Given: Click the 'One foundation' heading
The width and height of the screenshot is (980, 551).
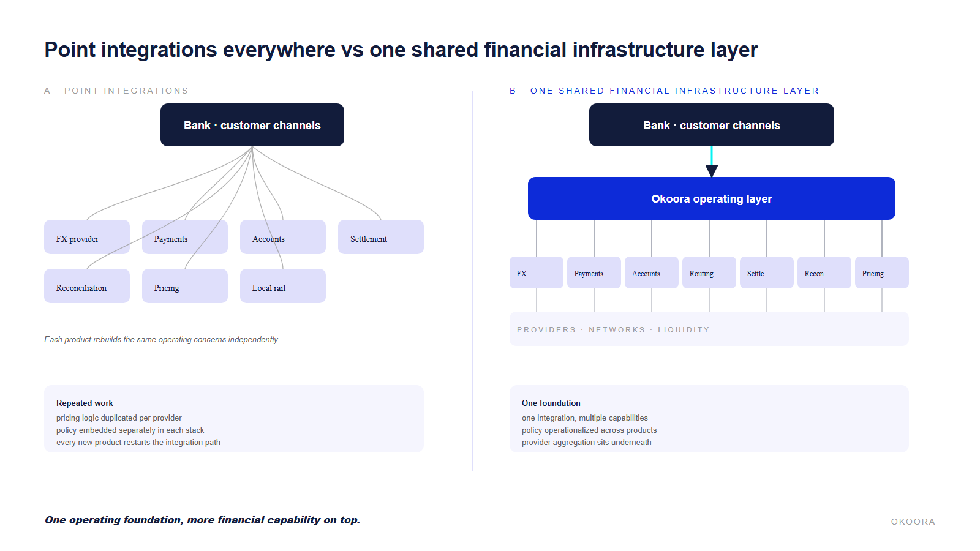Looking at the screenshot, I should click(551, 403).
